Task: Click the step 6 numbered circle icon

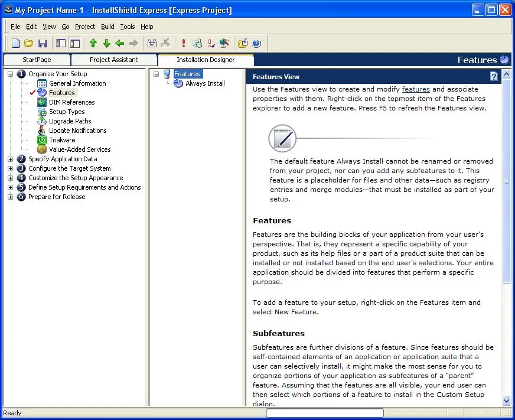Action: (21, 197)
